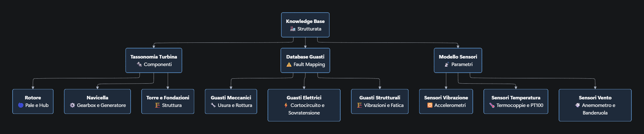Click the Sensori Vento node title
This screenshot has height=134, width=644.
coord(595,98)
